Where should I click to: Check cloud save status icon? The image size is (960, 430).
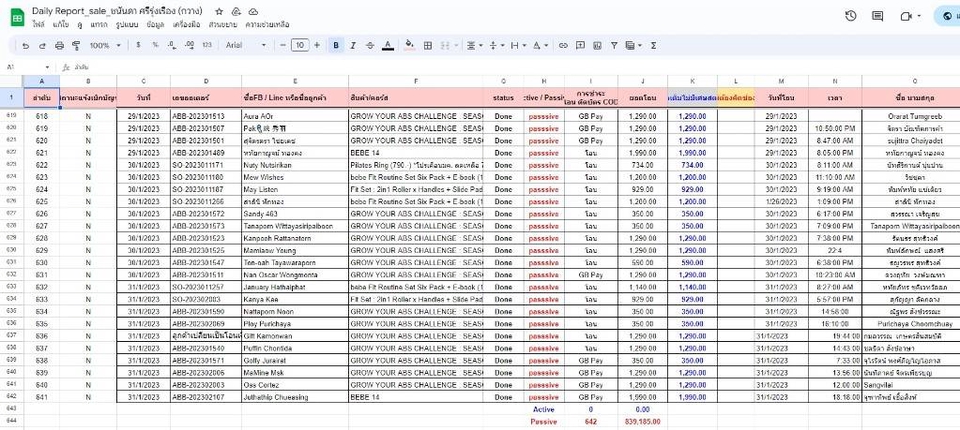[253, 12]
